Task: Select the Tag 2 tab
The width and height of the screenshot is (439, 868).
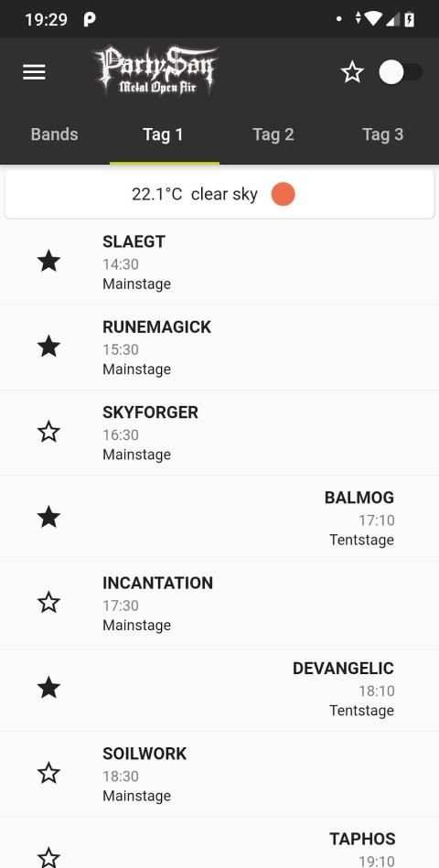Action: (x=273, y=134)
